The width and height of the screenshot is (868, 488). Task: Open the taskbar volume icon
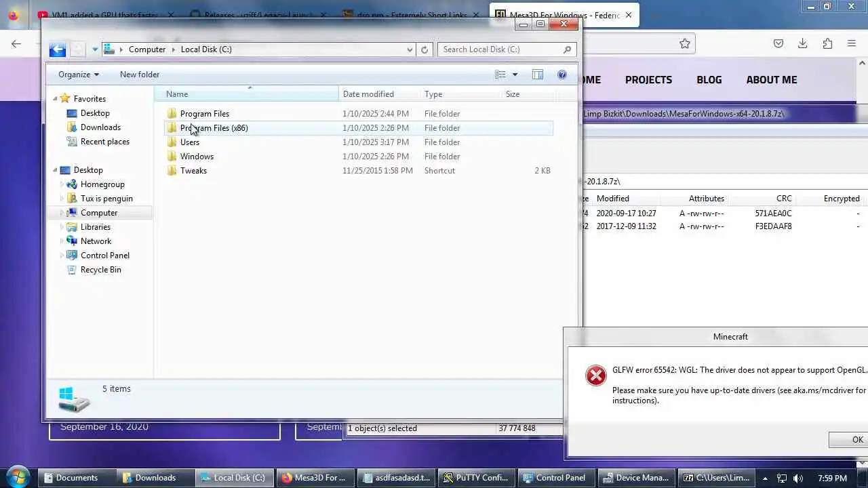click(x=798, y=478)
